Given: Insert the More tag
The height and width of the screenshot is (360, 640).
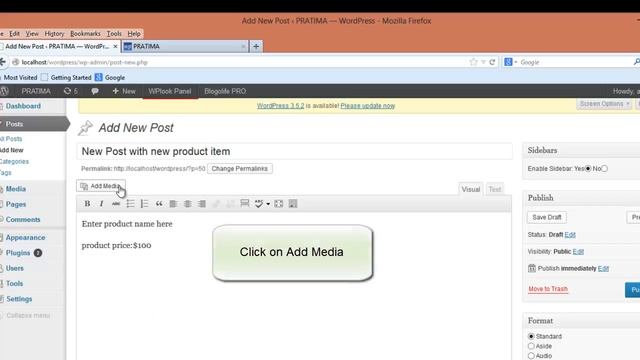Looking at the screenshot, I should click(x=244, y=204).
